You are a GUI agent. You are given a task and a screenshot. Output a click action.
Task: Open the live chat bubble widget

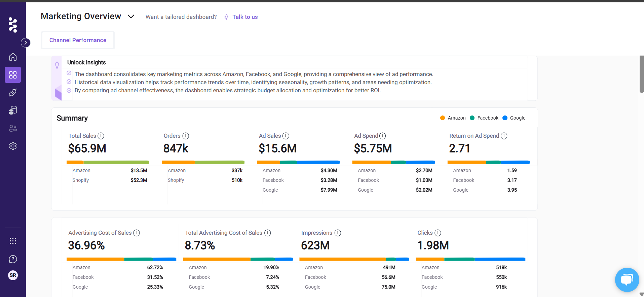(x=627, y=279)
